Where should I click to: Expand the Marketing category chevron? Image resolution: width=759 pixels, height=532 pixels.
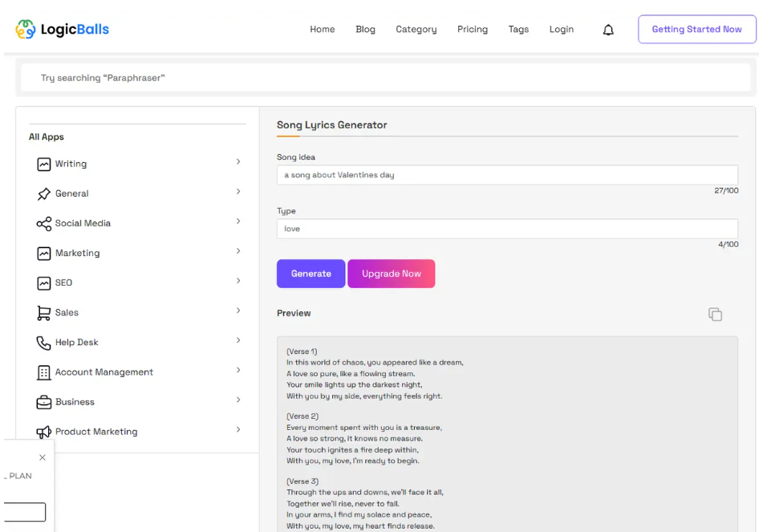point(238,251)
